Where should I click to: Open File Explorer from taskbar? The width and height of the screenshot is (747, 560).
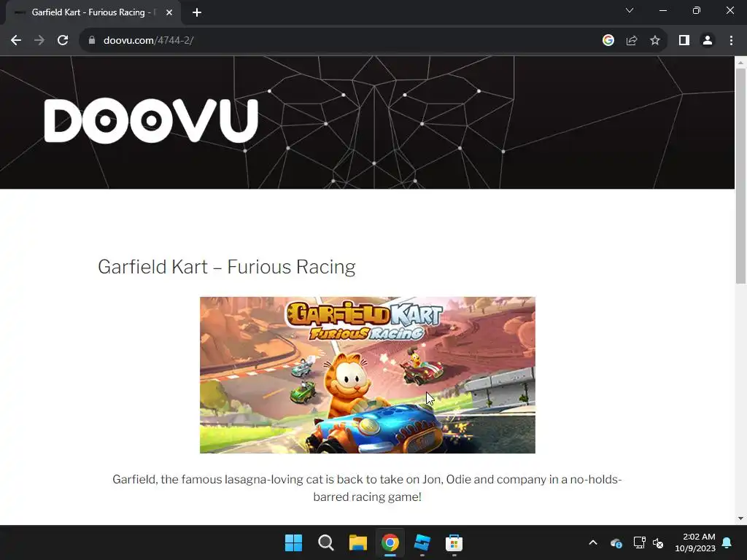point(357,542)
